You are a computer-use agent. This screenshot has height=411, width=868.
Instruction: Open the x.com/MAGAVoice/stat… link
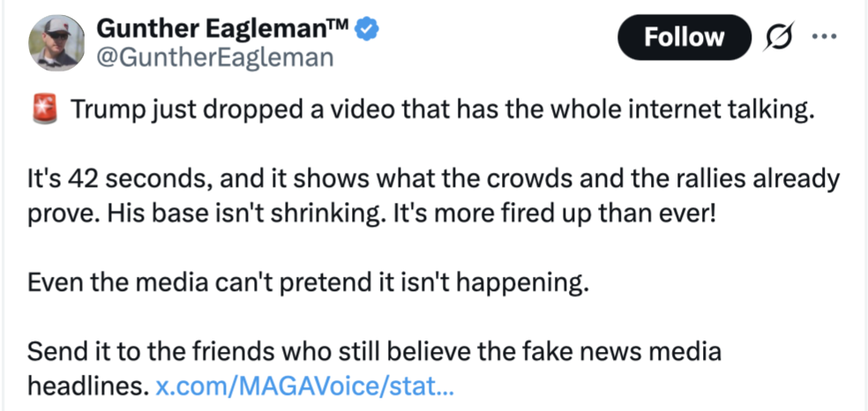pyautogui.click(x=304, y=386)
